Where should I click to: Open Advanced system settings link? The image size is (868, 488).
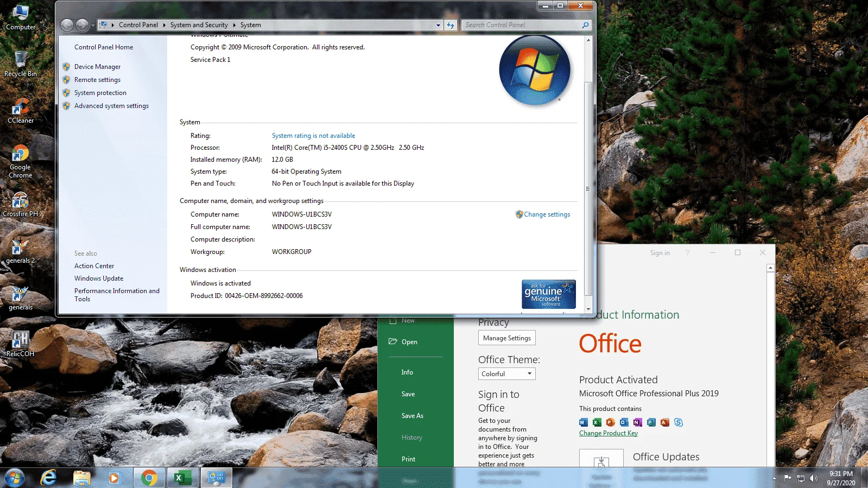(x=111, y=106)
